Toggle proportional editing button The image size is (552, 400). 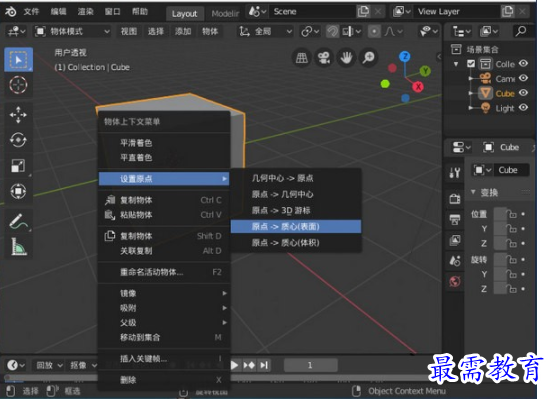pyautogui.click(x=374, y=32)
